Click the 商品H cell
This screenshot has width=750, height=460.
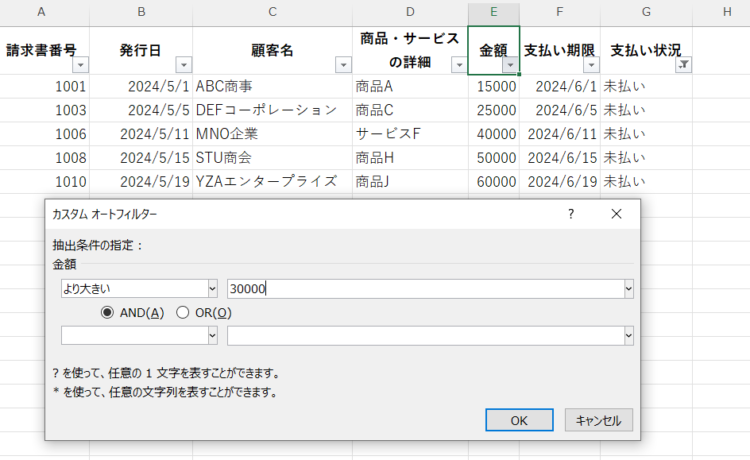410,158
